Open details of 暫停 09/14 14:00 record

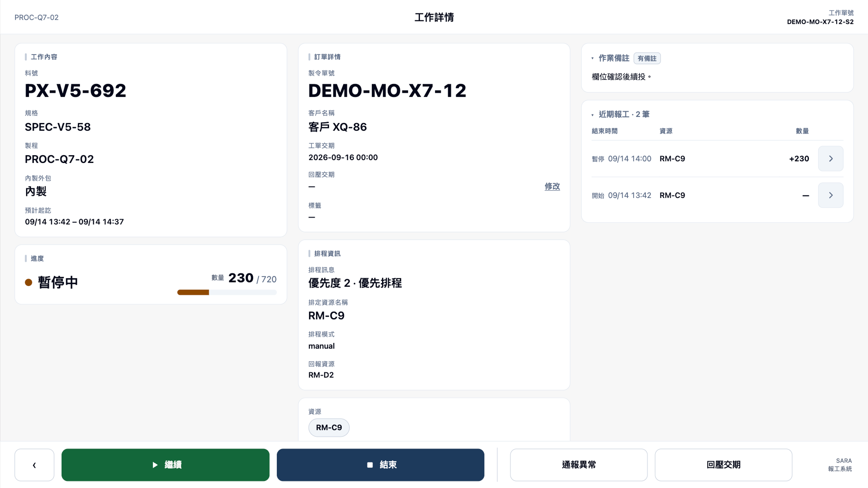[x=830, y=158]
